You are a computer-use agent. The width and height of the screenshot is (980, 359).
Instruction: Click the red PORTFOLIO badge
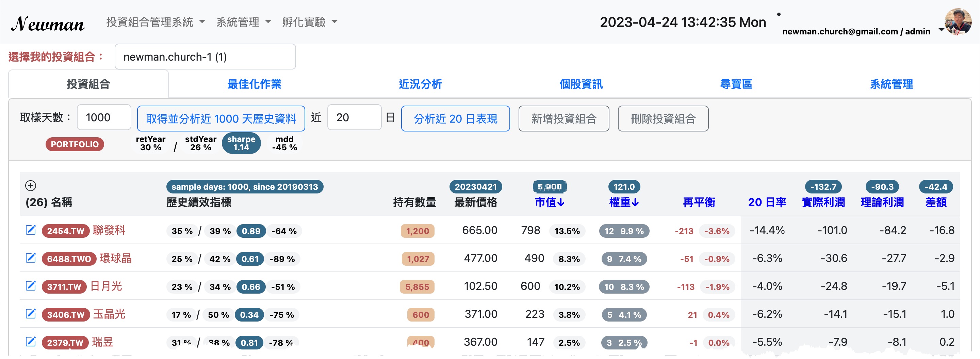[75, 144]
